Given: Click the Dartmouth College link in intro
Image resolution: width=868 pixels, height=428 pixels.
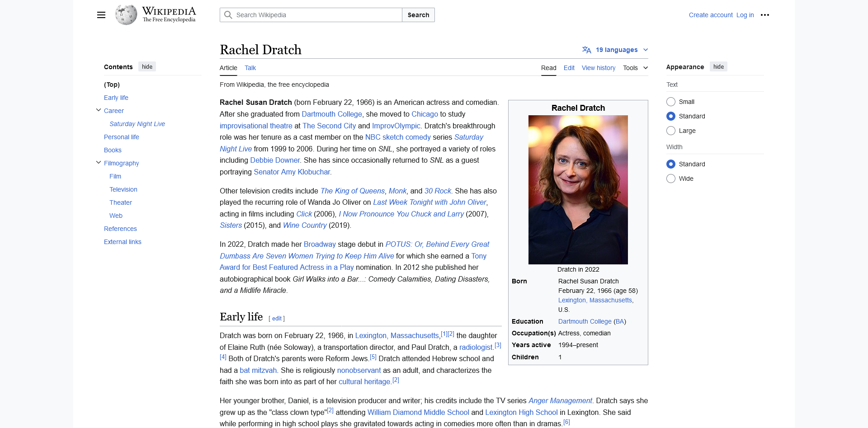Looking at the screenshot, I should (331, 114).
